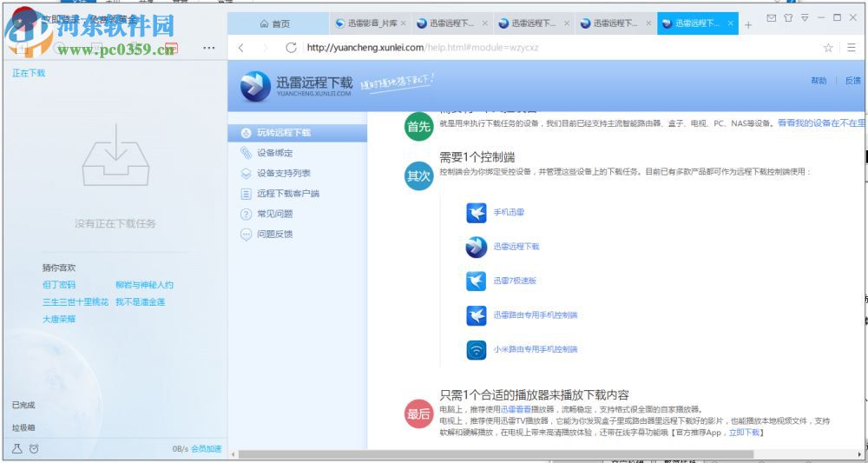Click the 帮助 link in page header
The height and width of the screenshot is (463, 868).
click(819, 81)
